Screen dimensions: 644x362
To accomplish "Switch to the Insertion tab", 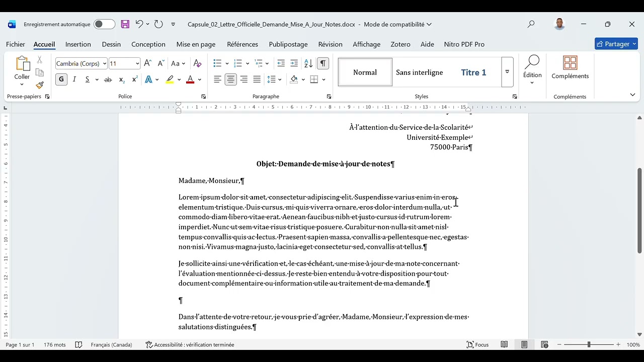I will (78, 44).
